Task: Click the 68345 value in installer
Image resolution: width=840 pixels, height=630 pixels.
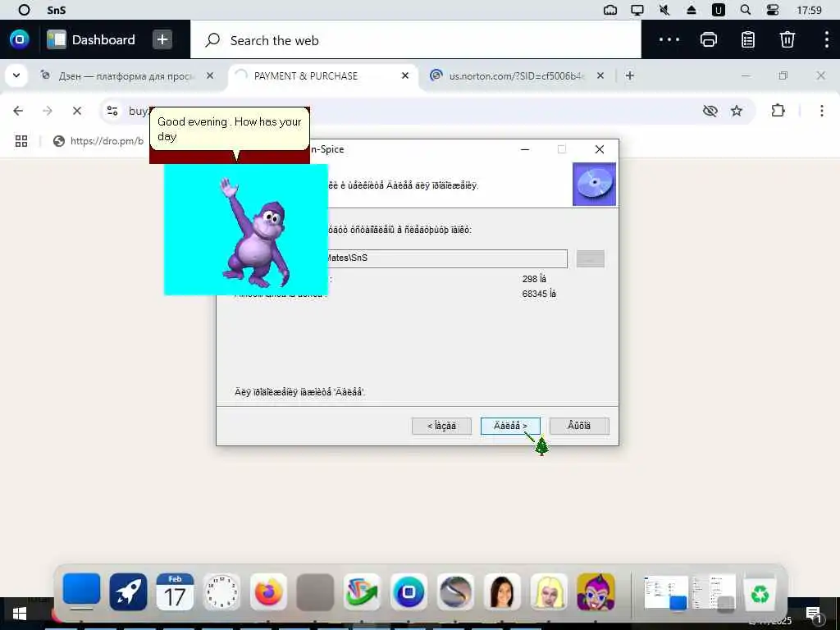Action: click(x=539, y=294)
